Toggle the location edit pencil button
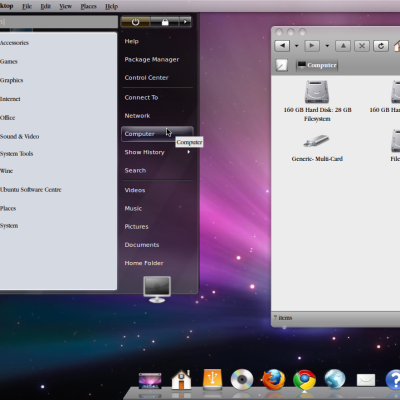This screenshot has height=400, width=400. [282, 65]
